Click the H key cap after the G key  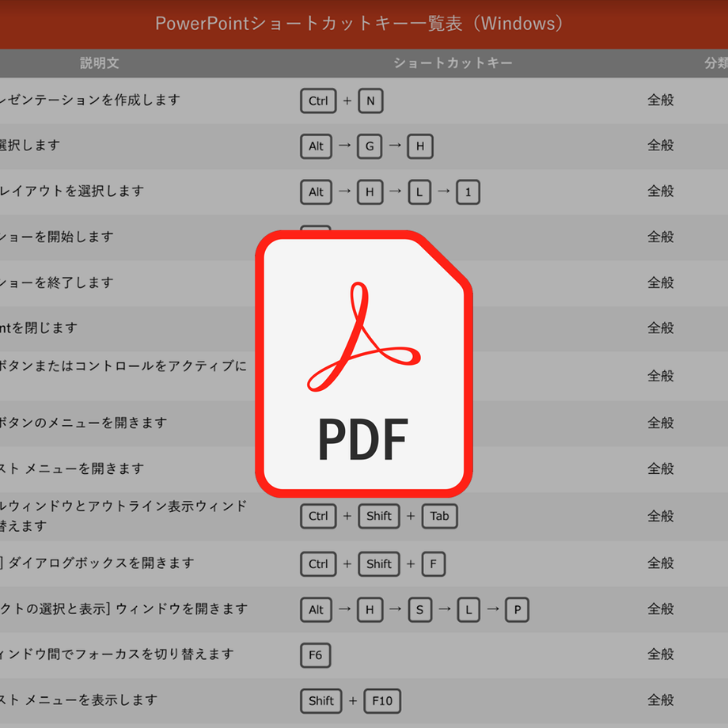420,146
